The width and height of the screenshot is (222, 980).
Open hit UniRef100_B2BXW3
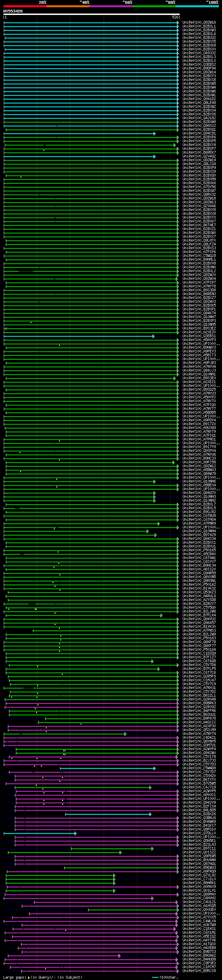point(199,30)
